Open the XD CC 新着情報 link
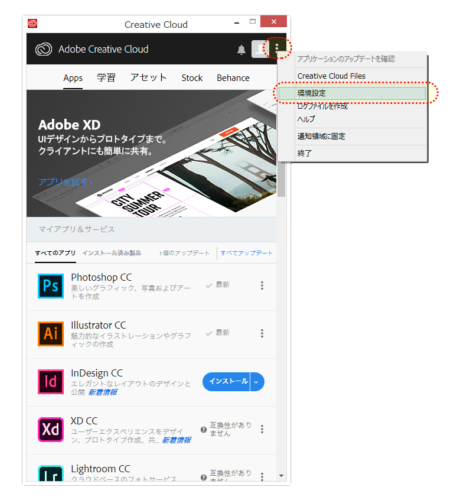This screenshot has width=454, height=500. click(176, 440)
